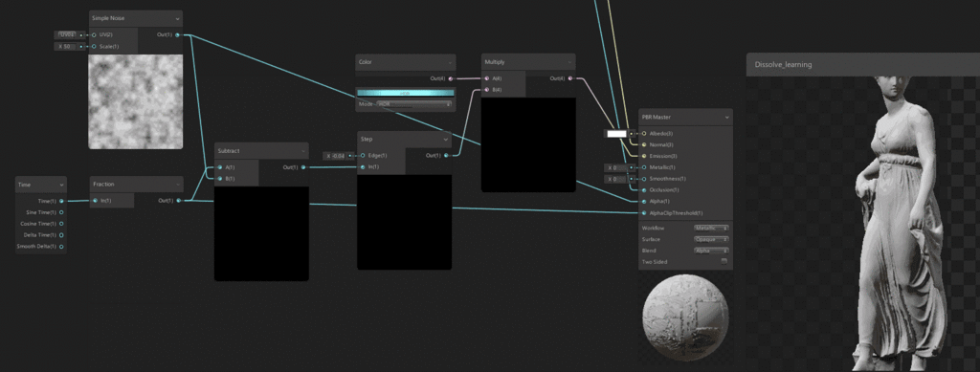Viewport: 980px width, 372px height.
Task: Open the Surface dropdown in PBR Master
Action: pos(711,239)
